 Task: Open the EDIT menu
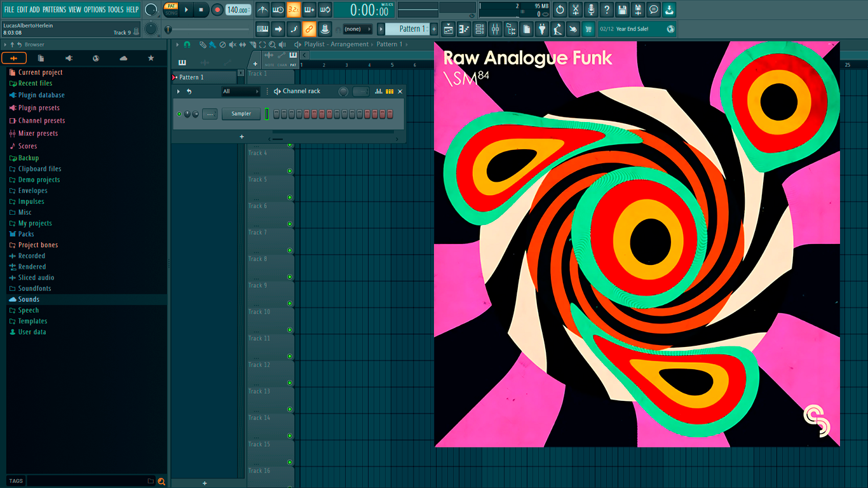(x=22, y=10)
